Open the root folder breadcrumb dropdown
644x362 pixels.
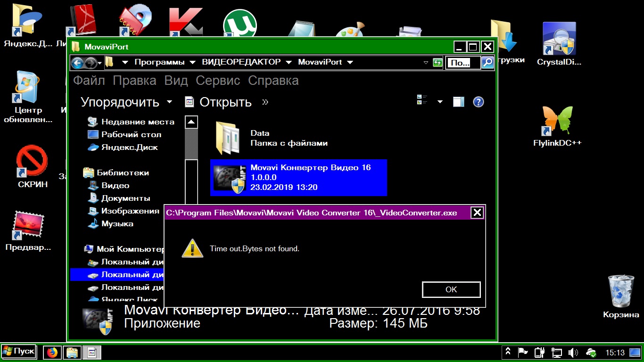pos(125,62)
